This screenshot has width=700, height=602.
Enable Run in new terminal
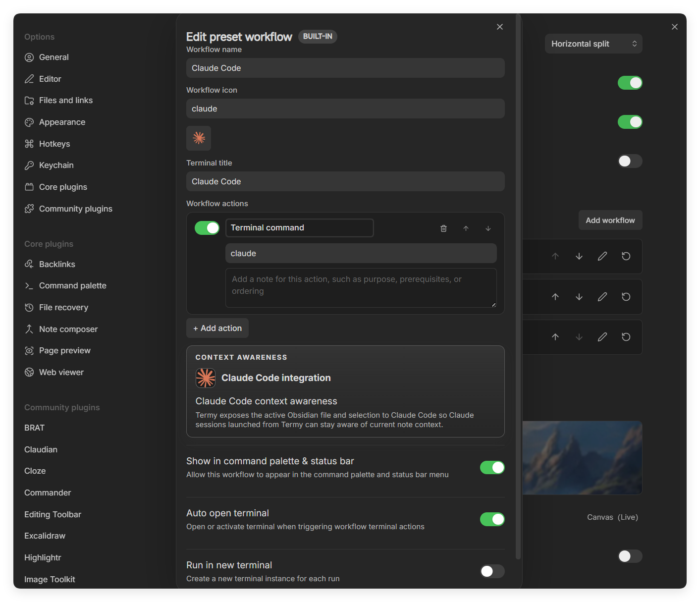click(492, 572)
